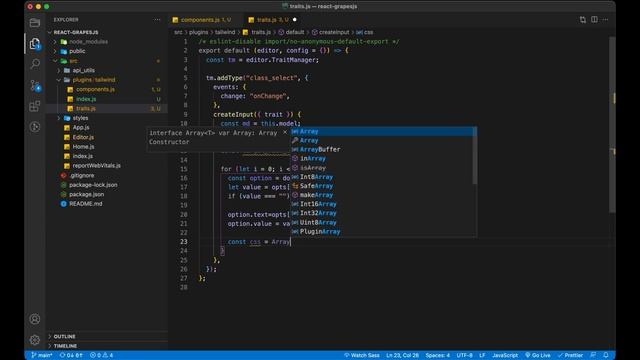640x360 pixels.
Task: Click the editor vertical scrollbar
Action: pyautogui.click(x=612, y=124)
